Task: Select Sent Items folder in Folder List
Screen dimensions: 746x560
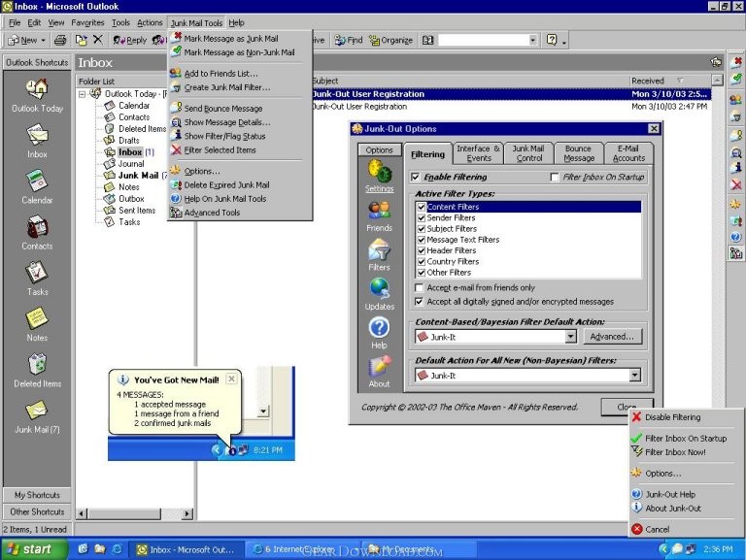Action: (x=137, y=210)
